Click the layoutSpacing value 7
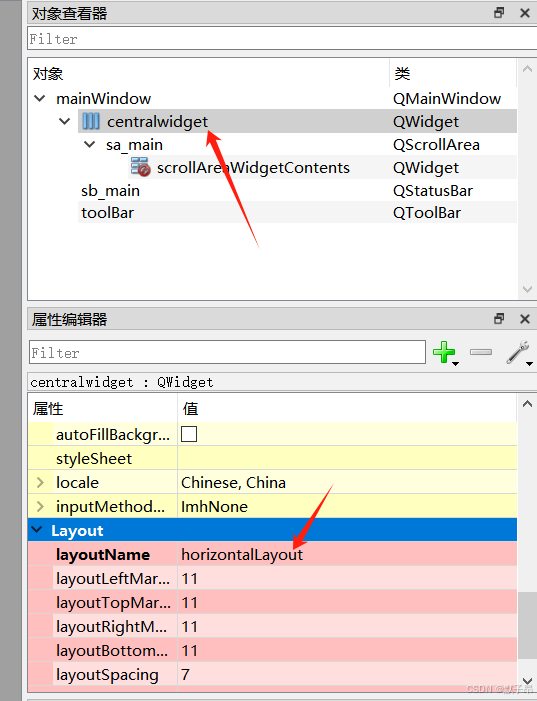537x701 pixels. pos(186,675)
